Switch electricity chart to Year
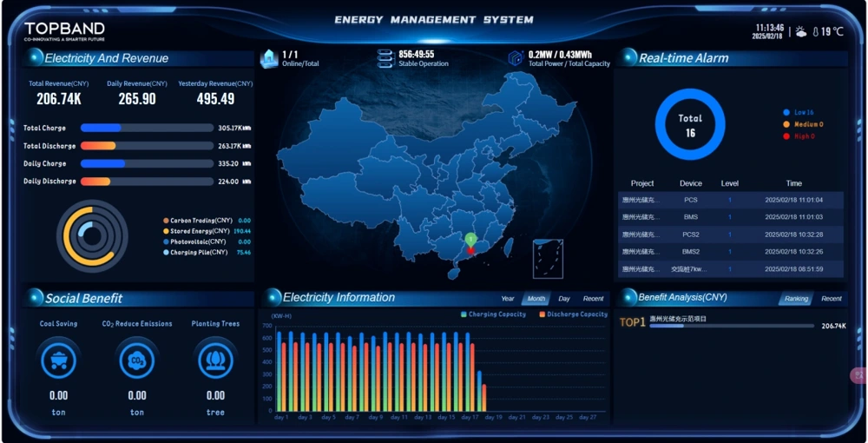Screen dimensions: 868x443 click(x=508, y=299)
